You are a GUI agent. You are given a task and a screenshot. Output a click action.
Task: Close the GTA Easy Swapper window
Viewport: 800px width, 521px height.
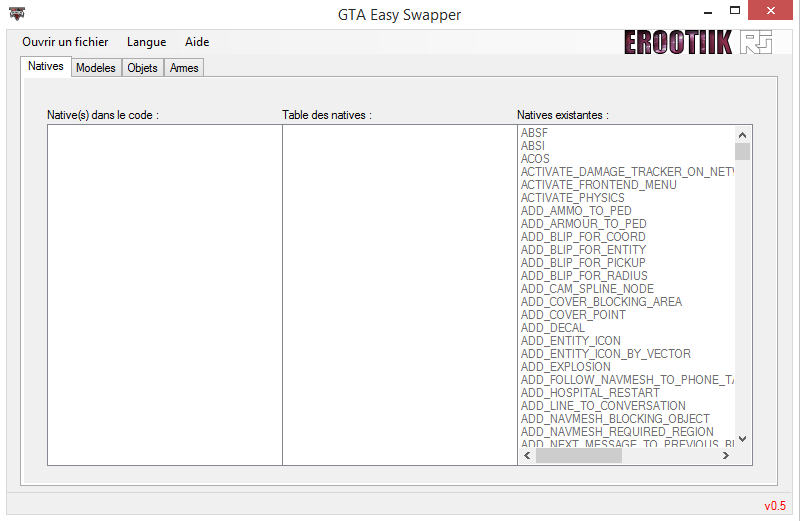coord(770,10)
